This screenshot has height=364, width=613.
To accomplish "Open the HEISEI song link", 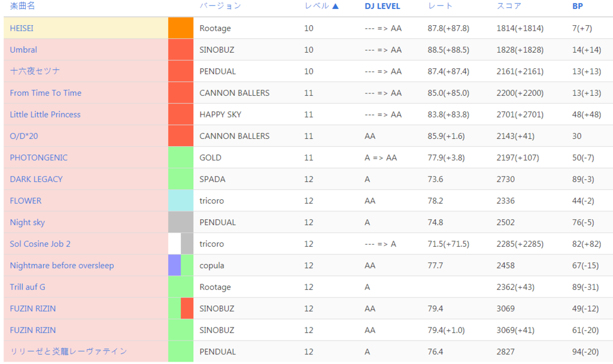I will 22,28.
